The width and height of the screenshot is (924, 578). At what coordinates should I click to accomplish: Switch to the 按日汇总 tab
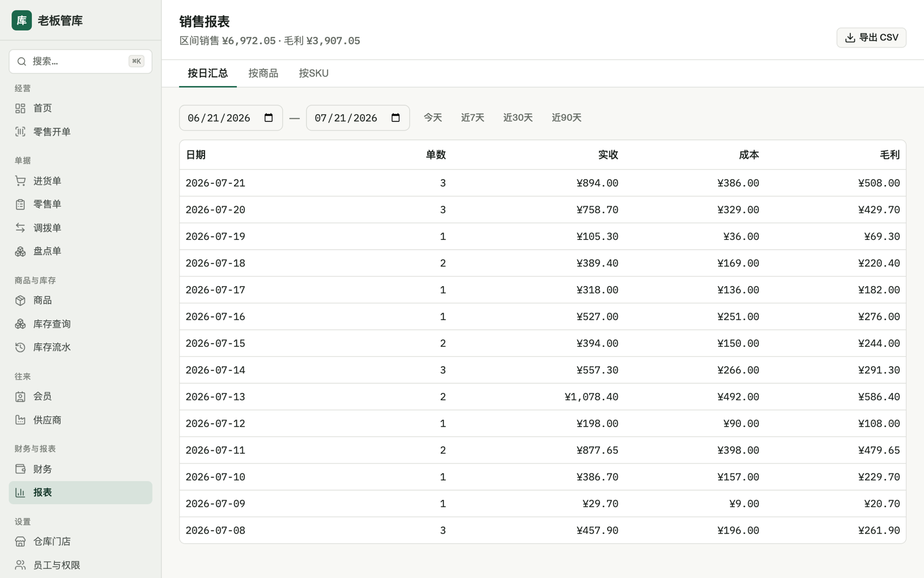208,73
